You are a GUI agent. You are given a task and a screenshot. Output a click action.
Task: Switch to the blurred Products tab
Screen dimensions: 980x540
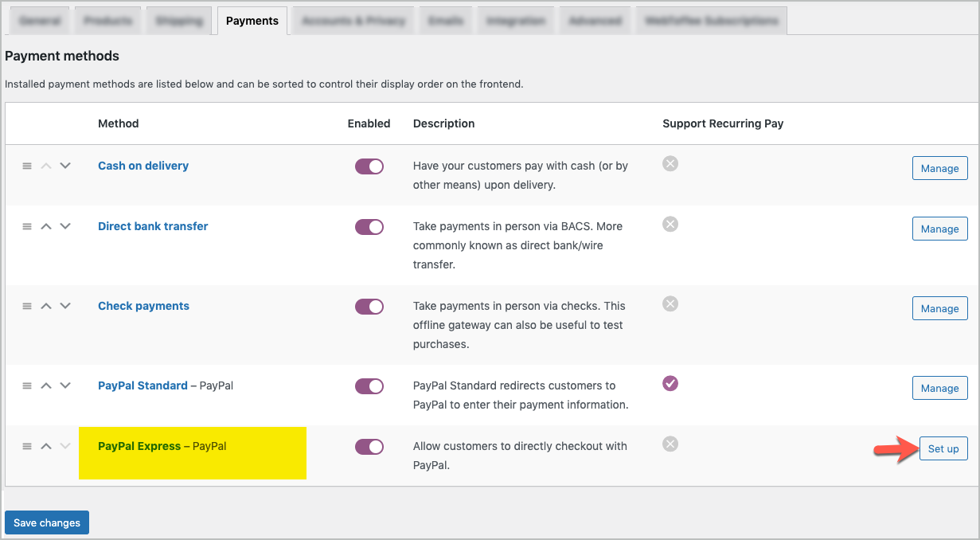[107, 21]
